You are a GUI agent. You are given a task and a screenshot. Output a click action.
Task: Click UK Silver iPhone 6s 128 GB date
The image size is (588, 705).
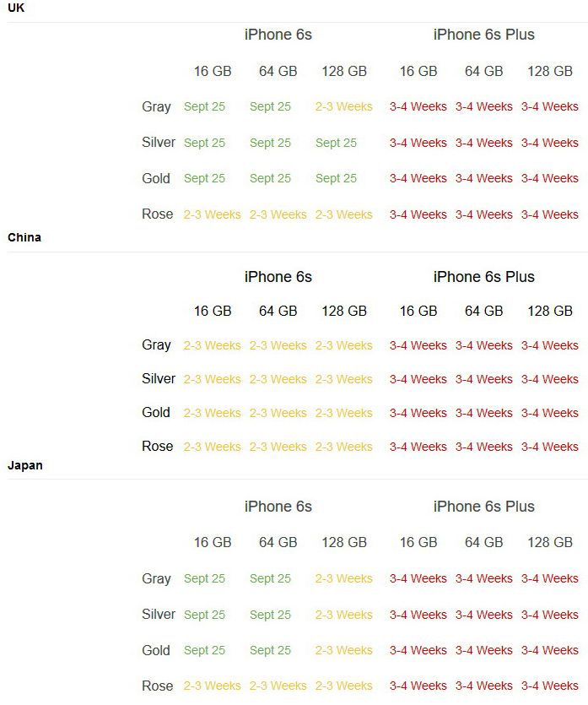coord(336,144)
